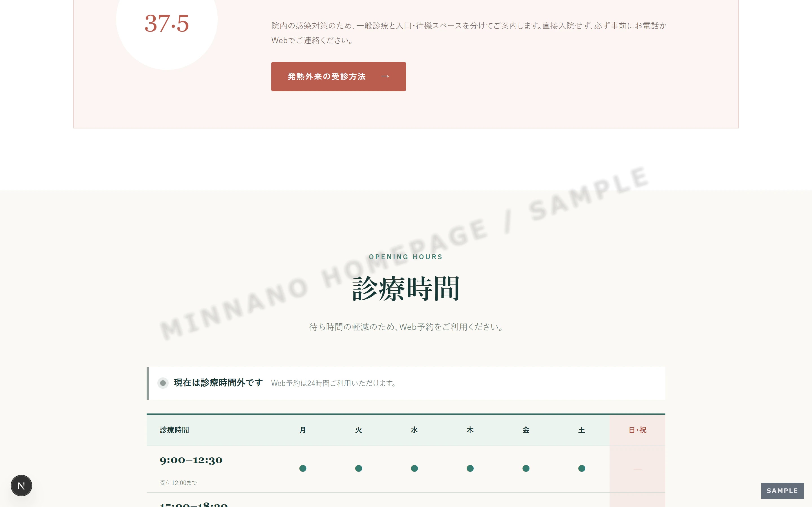Screen dimensions: 812x507
Task: Click the SAMPLE badge in the corner
Action: point(782,491)
